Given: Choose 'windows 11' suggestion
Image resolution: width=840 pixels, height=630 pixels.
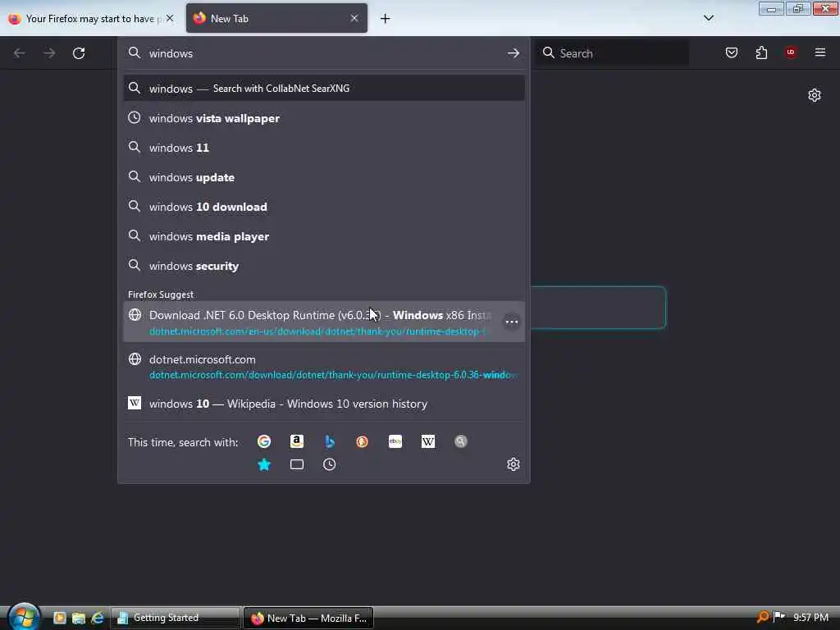Looking at the screenshot, I should 324,148.
